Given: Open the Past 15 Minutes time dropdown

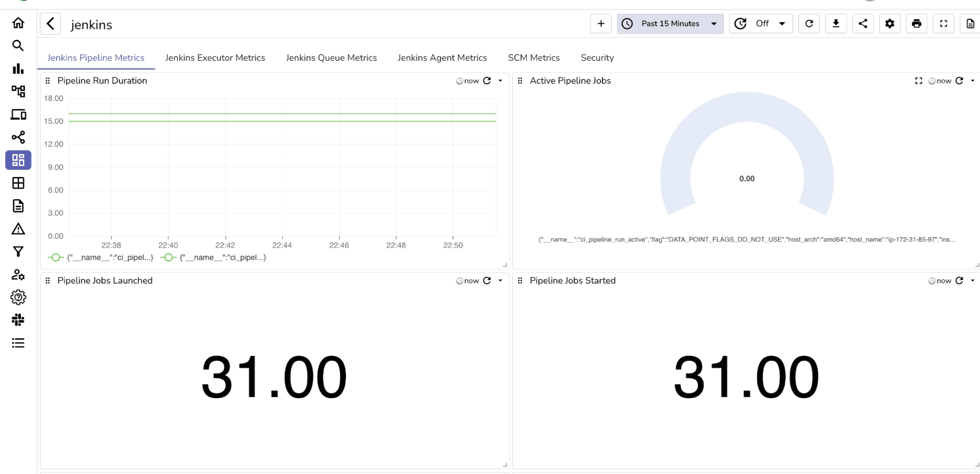Looking at the screenshot, I should point(670,24).
